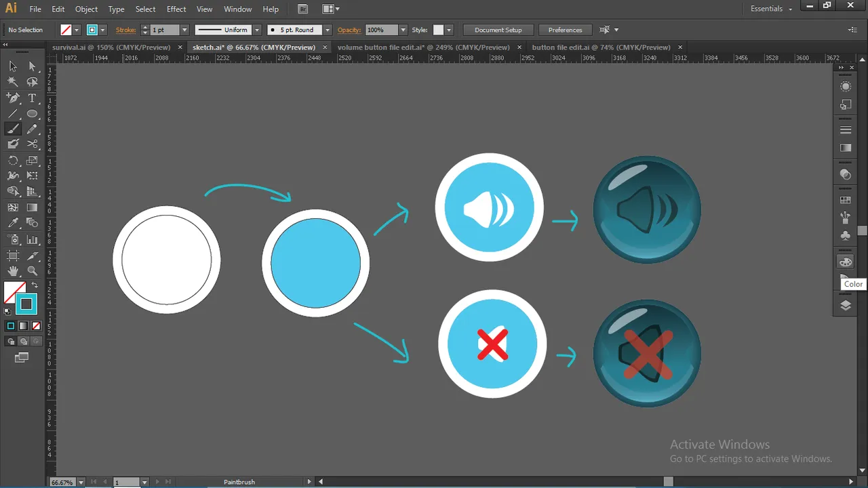Open the Swatches panel grid icon
Image resolution: width=868 pixels, height=488 pixels.
[846, 200]
